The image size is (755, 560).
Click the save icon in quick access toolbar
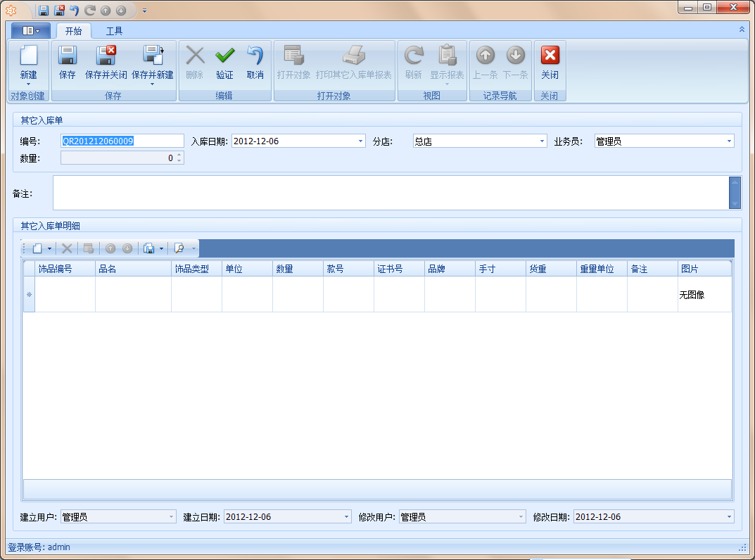point(44,10)
